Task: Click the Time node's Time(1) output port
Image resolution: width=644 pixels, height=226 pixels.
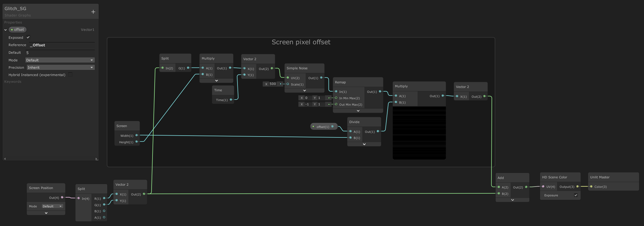Action: 231,100
